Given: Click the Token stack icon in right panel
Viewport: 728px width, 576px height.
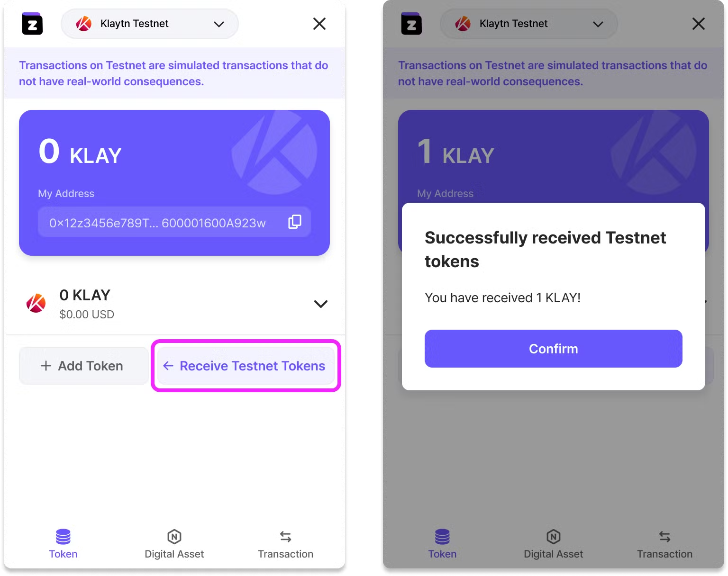Looking at the screenshot, I should pyautogui.click(x=442, y=537).
